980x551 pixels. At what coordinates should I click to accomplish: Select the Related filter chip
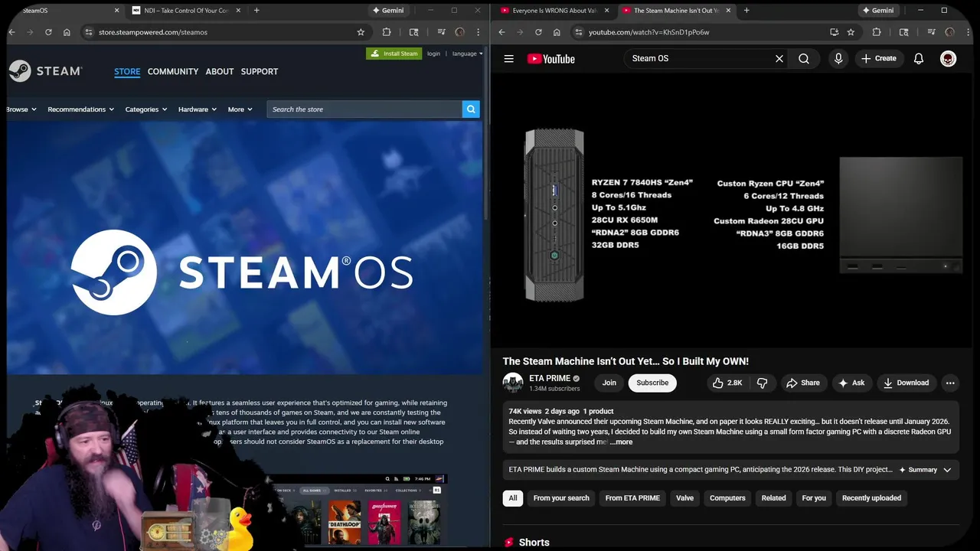pyautogui.click(x=773, y=498)
